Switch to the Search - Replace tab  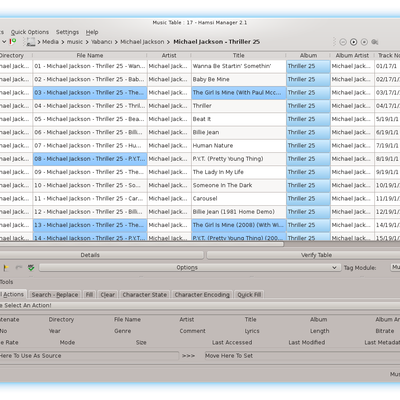point(55,295)
